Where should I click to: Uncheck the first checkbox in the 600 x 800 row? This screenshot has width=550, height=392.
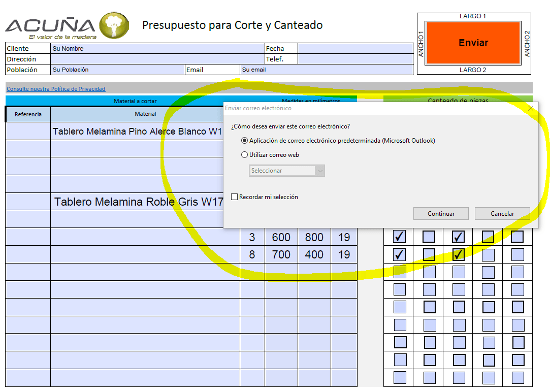tap(399, 237)
